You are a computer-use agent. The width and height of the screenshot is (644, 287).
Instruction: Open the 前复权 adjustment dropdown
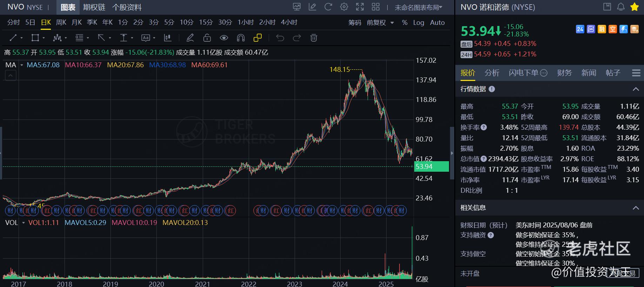click(x=380, y=22)
